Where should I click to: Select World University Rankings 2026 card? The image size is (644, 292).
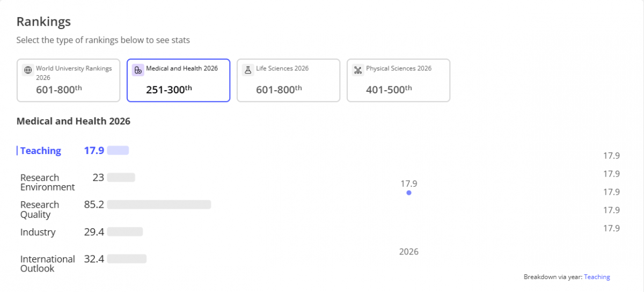(x=68, y=80)
